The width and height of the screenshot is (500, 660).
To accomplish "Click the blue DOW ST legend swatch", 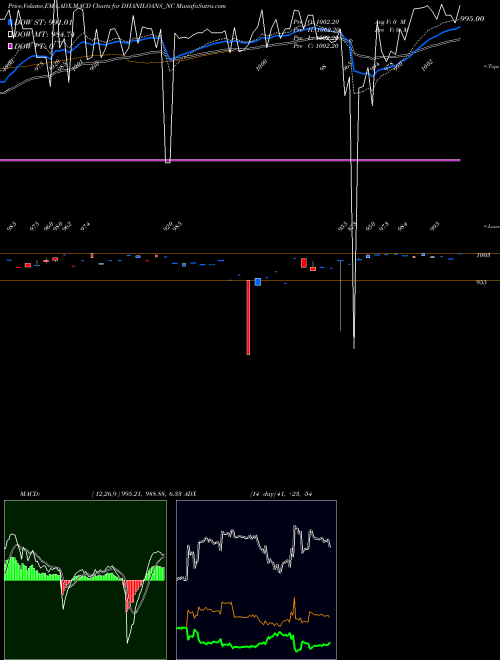I will click(11, 21).
